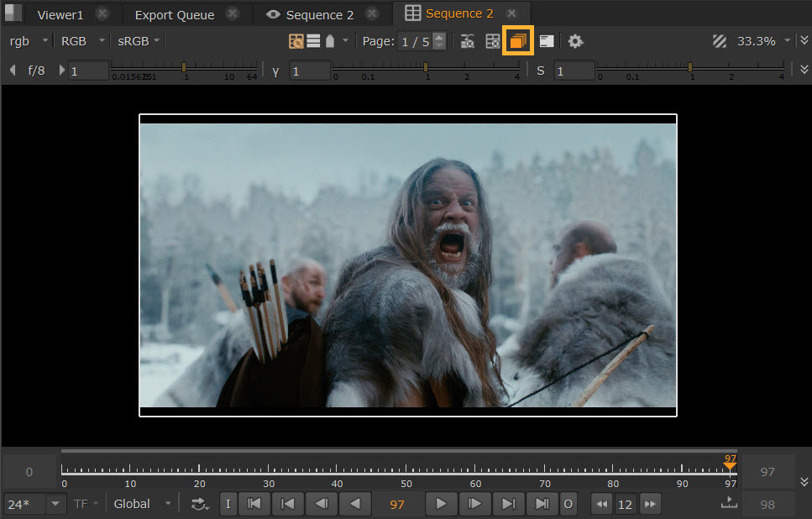812x519 pixels.
Task: Open the 33.3% zoom dropdown
Action: 764,41
